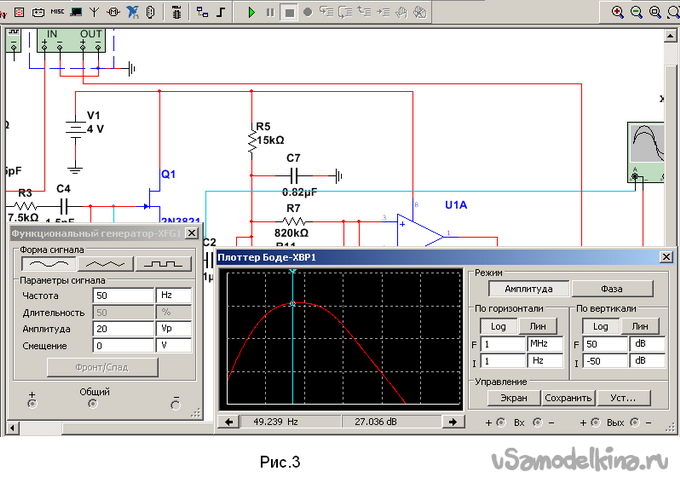Toggle Амплитуда mode in Bode plotter
The height and width of the screenshot is (489, 680).
coord(513,288)
